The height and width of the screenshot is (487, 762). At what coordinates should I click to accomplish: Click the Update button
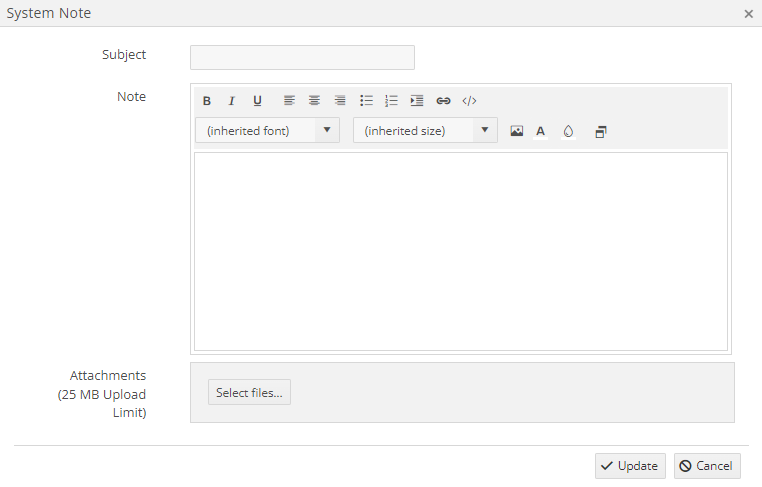click(630, 466)
